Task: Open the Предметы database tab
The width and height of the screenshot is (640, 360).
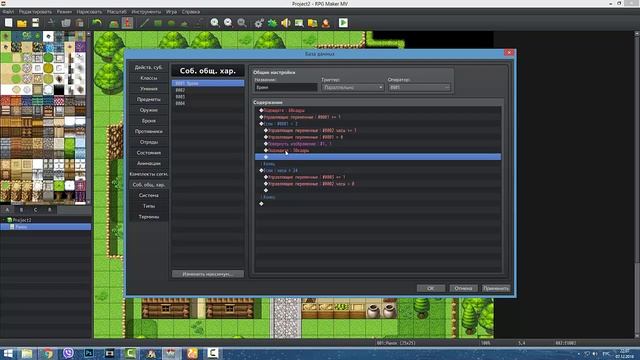Action: 149,99
